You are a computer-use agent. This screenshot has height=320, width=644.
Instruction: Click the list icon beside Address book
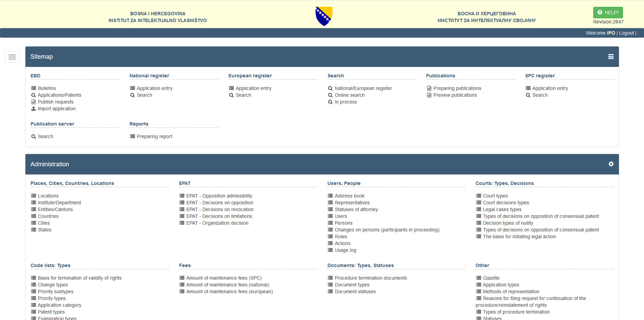click(330, 196)
